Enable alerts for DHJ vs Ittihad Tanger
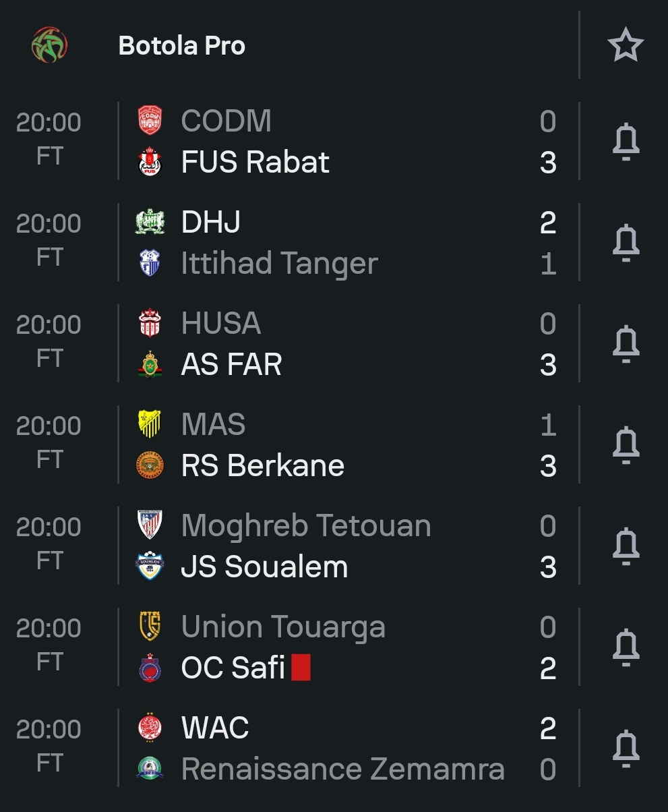The height and width of the screenshot is (812, 668). [x=626, y=243]
